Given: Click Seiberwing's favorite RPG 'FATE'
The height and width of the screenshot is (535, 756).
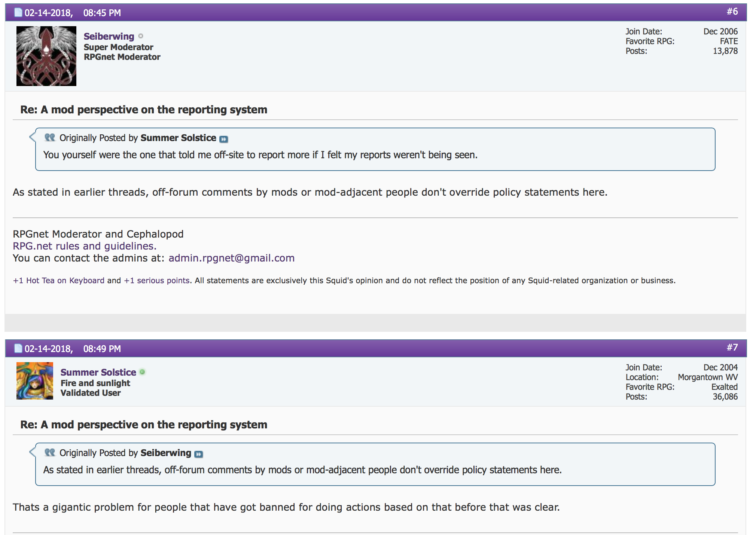Looking at the screenshot, I should 729,41.
